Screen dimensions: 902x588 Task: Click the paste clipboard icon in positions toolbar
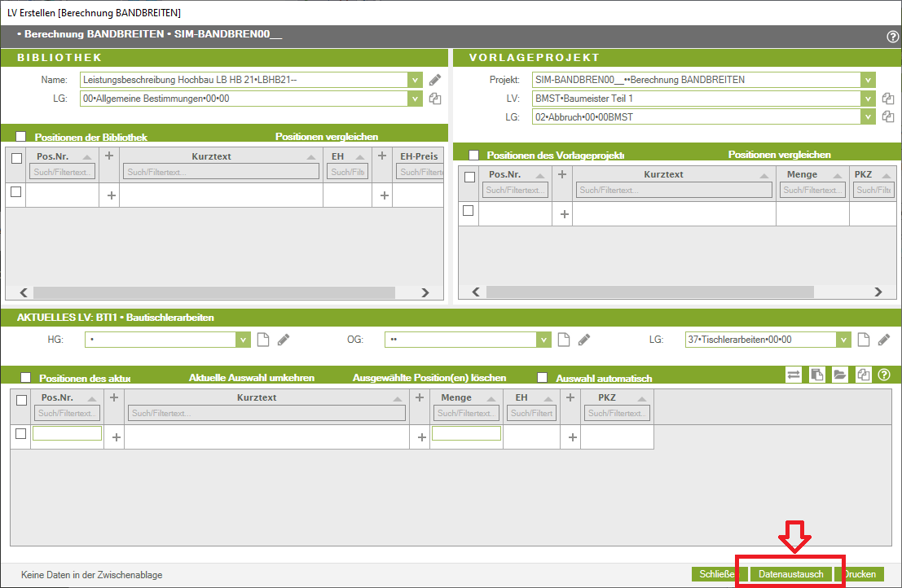tap(816, 375)
